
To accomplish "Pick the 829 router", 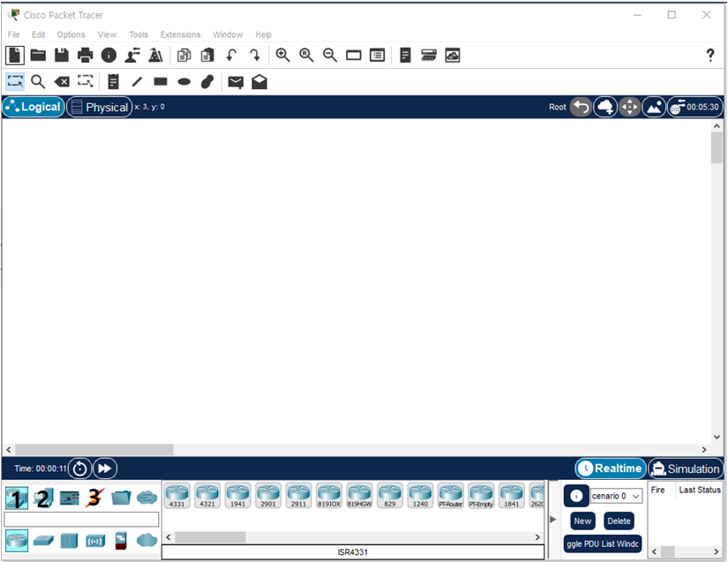I will 389,495.
